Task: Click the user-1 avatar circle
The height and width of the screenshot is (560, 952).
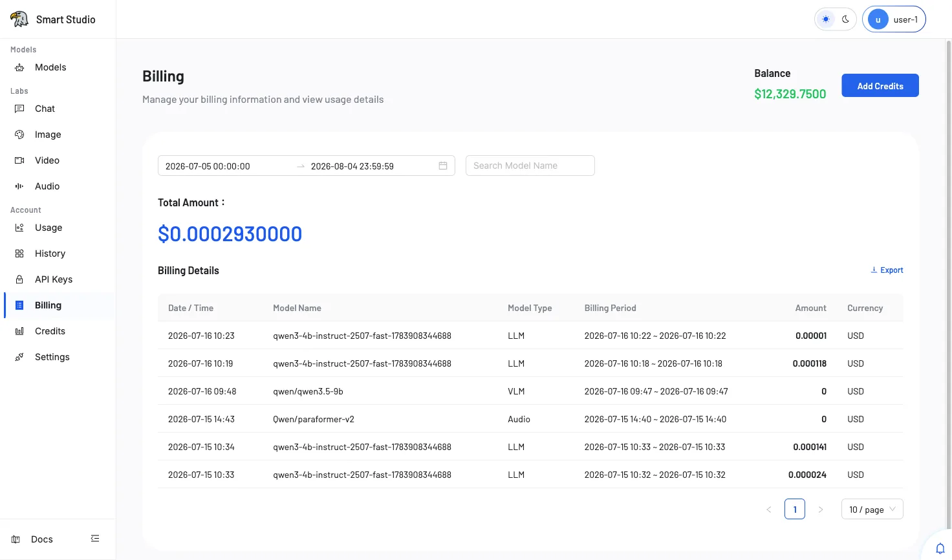Action: [878, 19]
